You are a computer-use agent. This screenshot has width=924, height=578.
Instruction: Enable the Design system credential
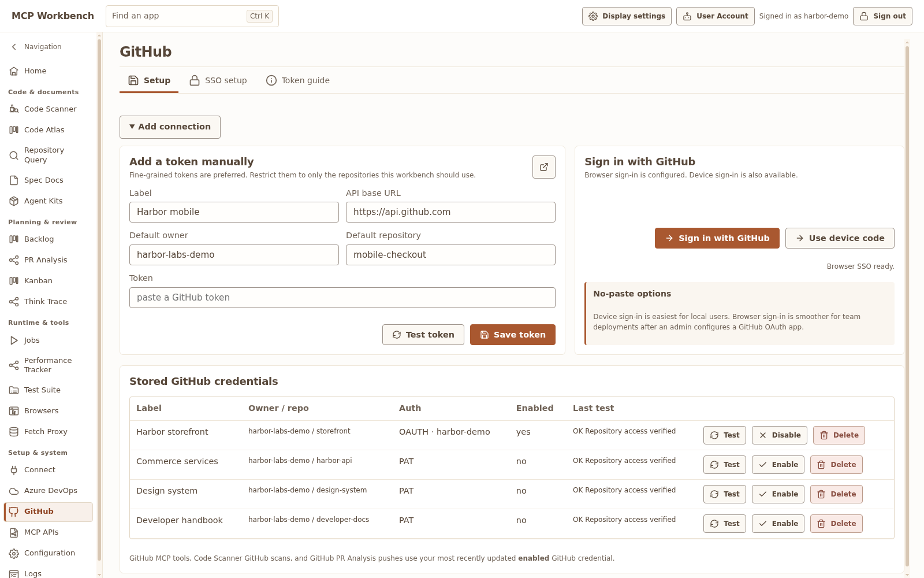778,494
